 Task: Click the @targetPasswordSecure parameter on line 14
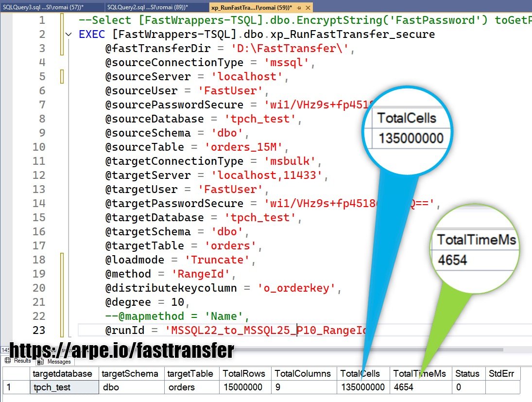coord(174,203)
